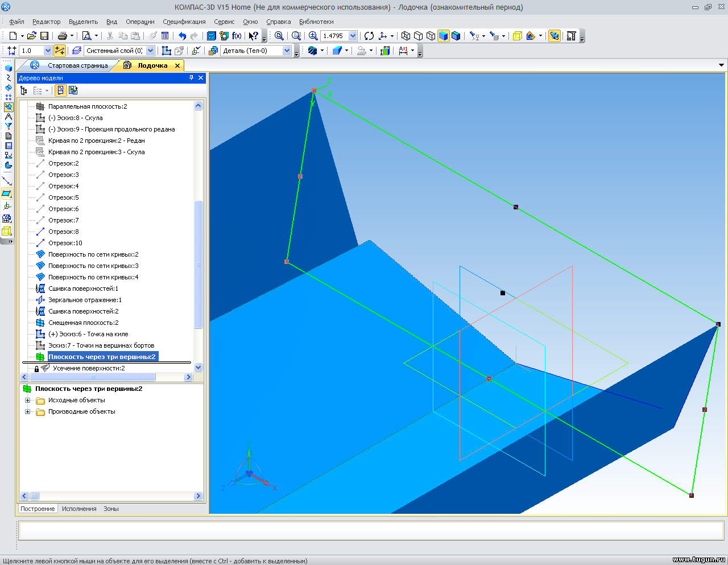Click the rotate view icon
This screenshot has height=565, width=728.
[x=369, y=36]
